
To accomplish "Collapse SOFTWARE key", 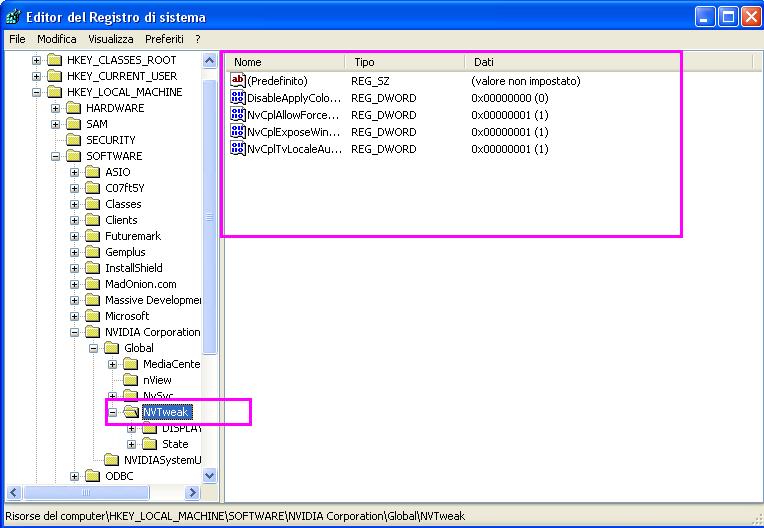I will [56, 156].
